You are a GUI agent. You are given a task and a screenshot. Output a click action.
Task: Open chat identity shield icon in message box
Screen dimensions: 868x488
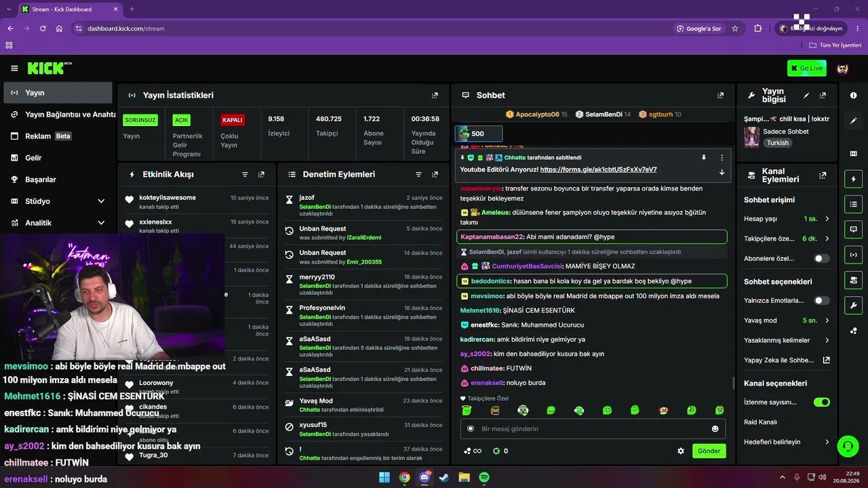pos(471,428)
